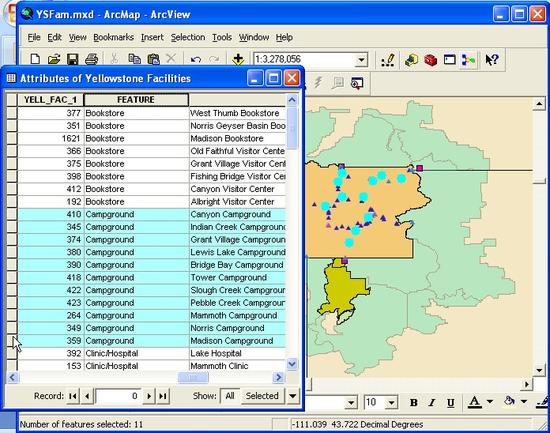Screen dimensions: 550x433
Task: Cut selection using scissors icon
Action: click(114, 58)
